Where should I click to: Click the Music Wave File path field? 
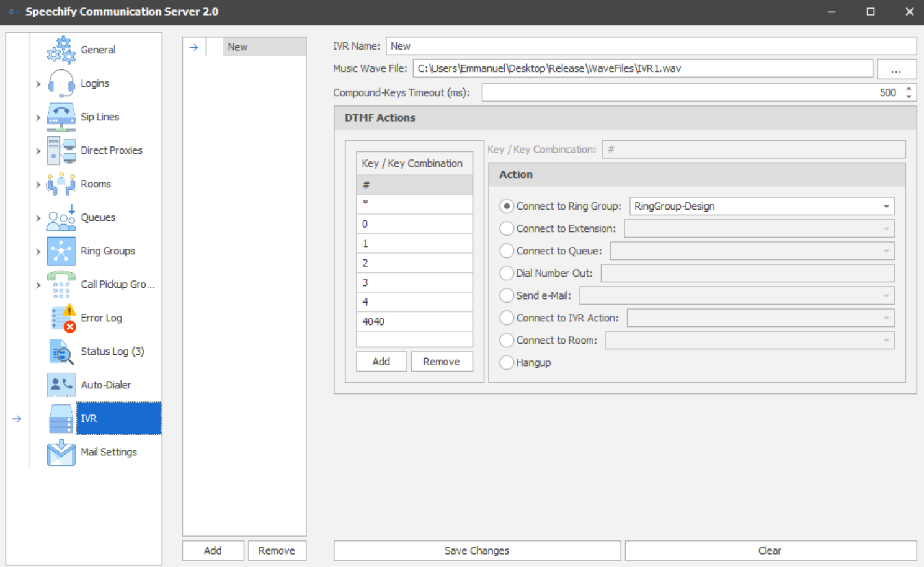pyautogui.click(x=643, y=68)
